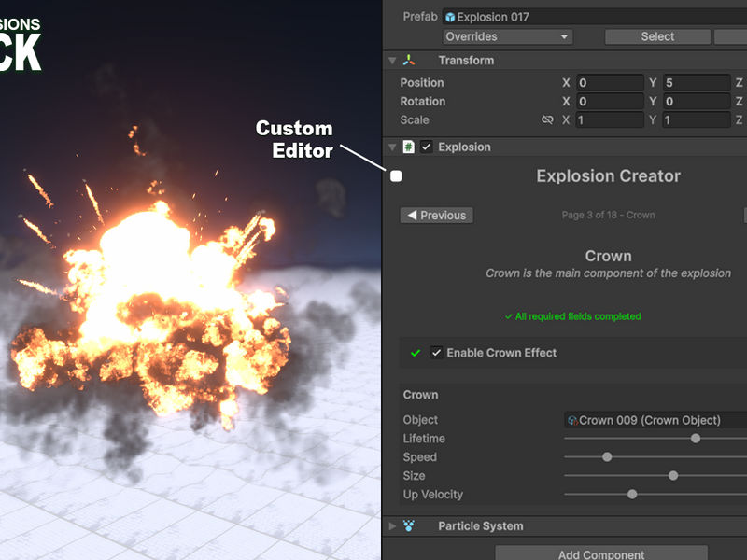Click the Prefab Explosion 017 field

[x=595, y=17]
